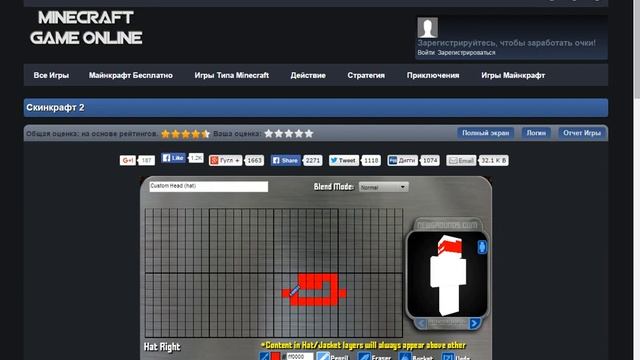Click the Зарегистрироваться register link

467,53
